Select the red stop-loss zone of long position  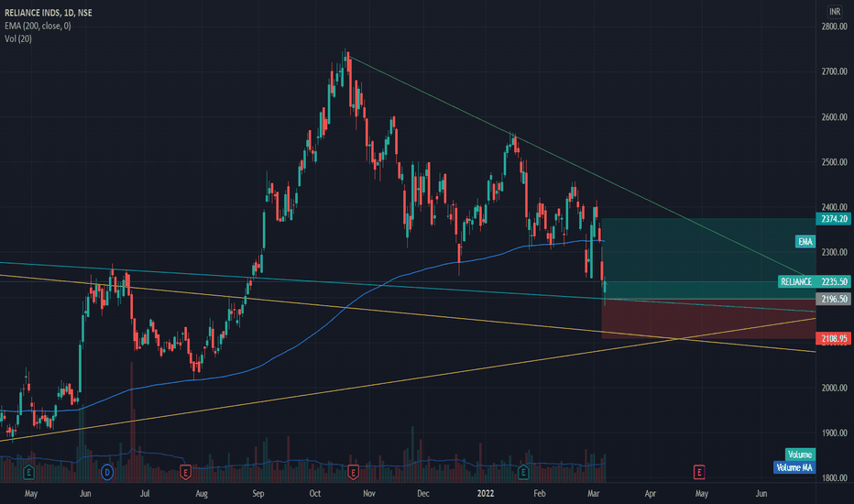(x=708, y=319)
